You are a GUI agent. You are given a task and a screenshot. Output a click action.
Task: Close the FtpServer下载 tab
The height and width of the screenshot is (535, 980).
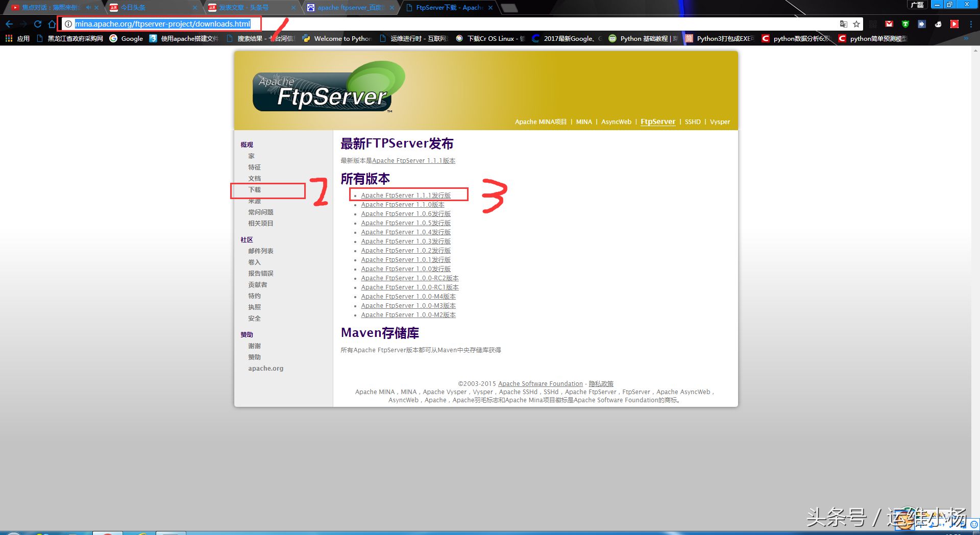pos(491,8)
